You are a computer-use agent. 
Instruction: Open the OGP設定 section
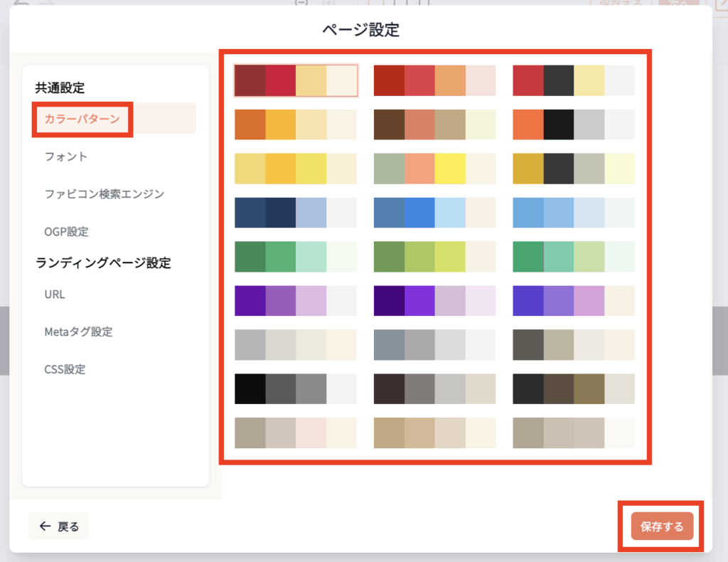click(66, 232)
